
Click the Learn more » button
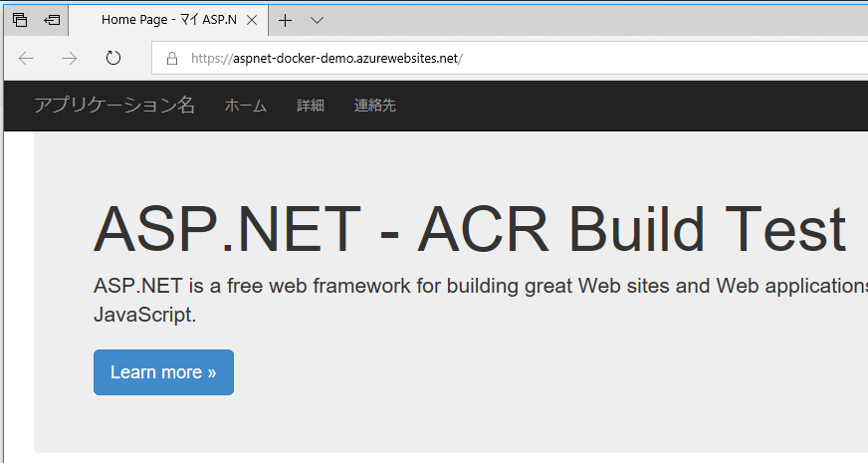tap(163, 372)
